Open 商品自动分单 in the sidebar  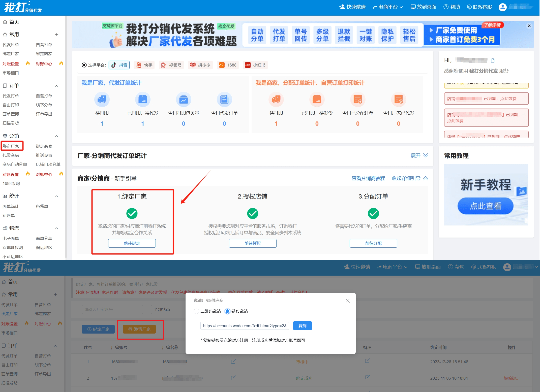15,165
